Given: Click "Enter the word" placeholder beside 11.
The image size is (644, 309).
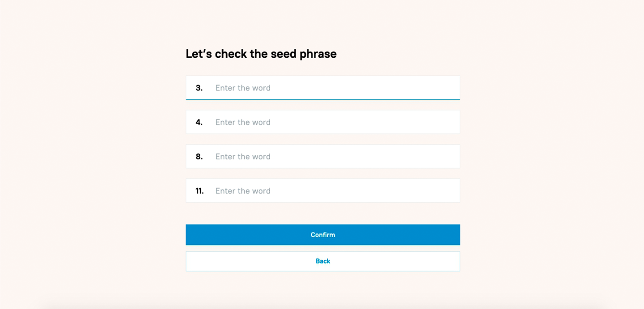Looking at the screenshot, I should click(243, 191).
